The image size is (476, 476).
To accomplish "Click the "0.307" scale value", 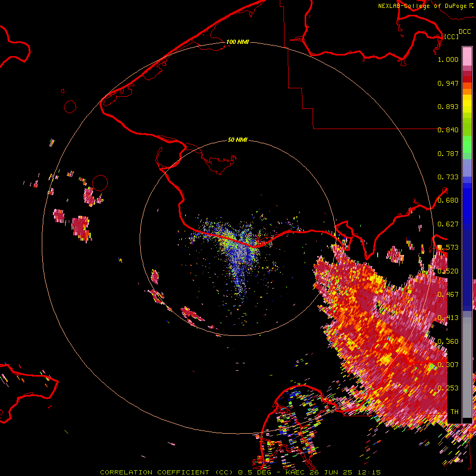I will pos(448,364).
